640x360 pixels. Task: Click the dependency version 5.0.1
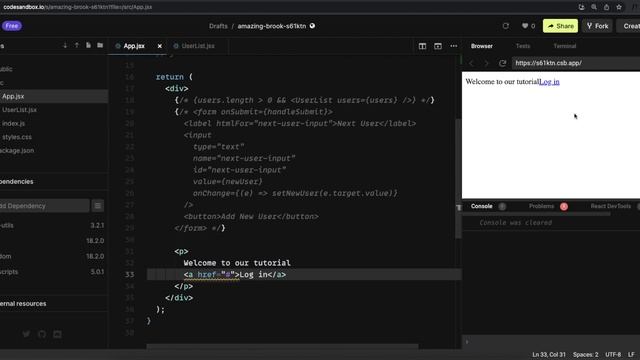[x=97, y=272]
